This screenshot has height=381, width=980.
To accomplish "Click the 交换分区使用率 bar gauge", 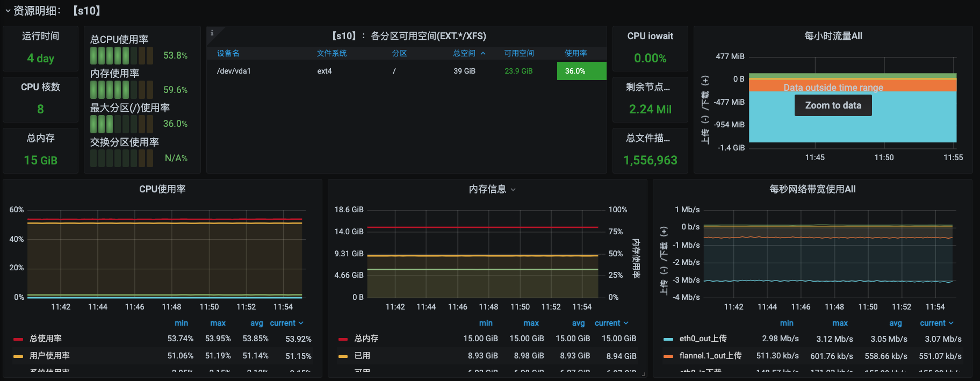I will 121,158.
